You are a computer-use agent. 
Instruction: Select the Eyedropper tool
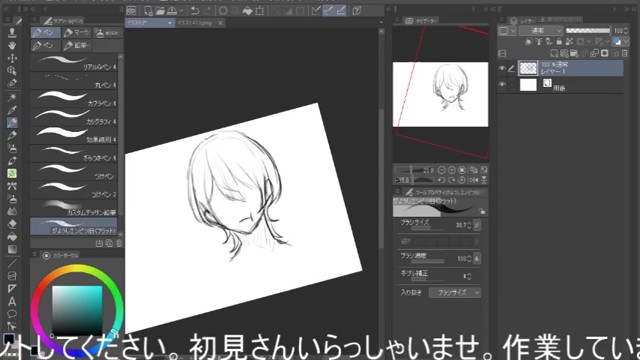tap(12, 109)
